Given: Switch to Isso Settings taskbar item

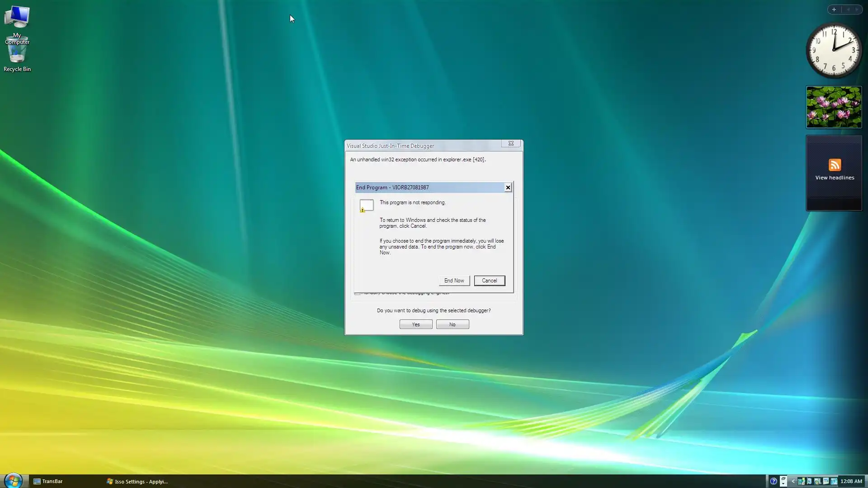Looking at the screenshot, I should 137,481.
